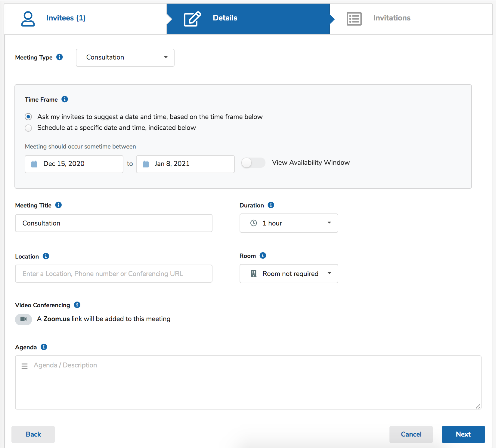Select 'Ask my invitees to suggest' radio option
Viewport: 496px width, 448px height.
28,117
